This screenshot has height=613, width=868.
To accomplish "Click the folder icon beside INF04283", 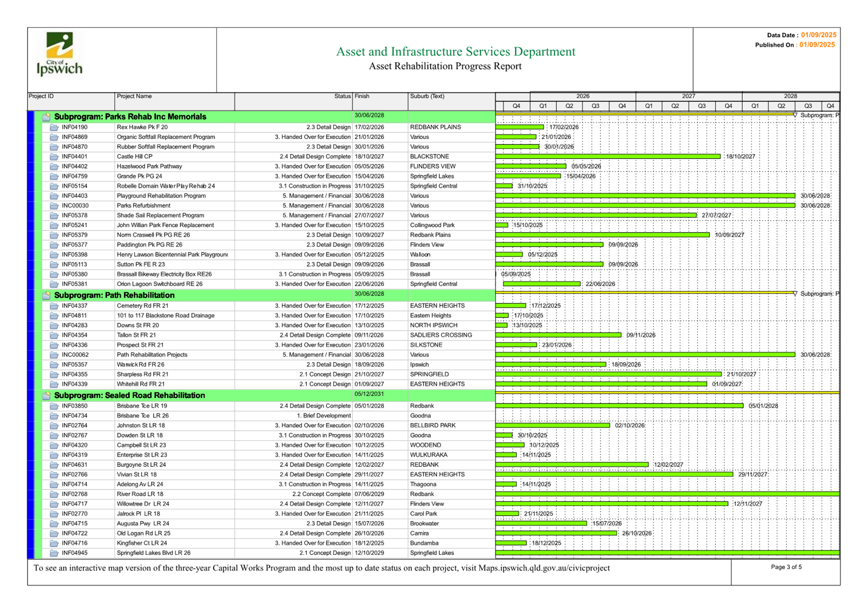I will (x=54, y=325).
